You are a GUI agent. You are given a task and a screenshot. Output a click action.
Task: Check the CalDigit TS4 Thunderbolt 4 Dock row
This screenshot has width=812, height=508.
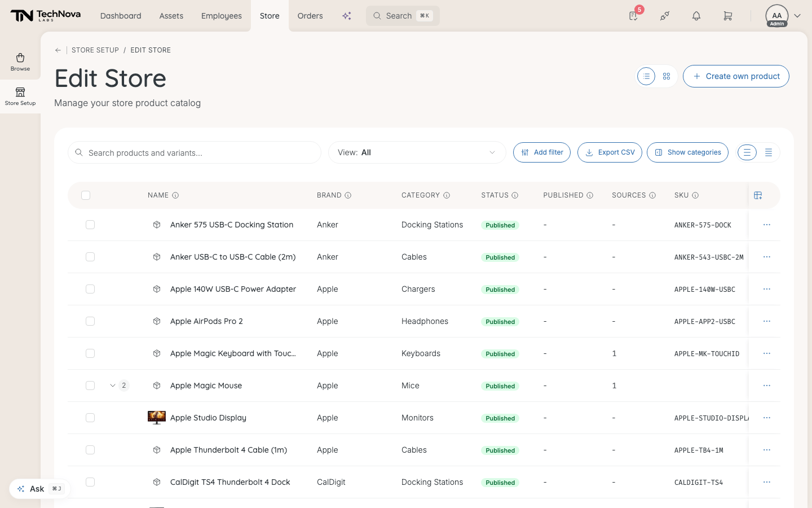click(x=90, y=482)
